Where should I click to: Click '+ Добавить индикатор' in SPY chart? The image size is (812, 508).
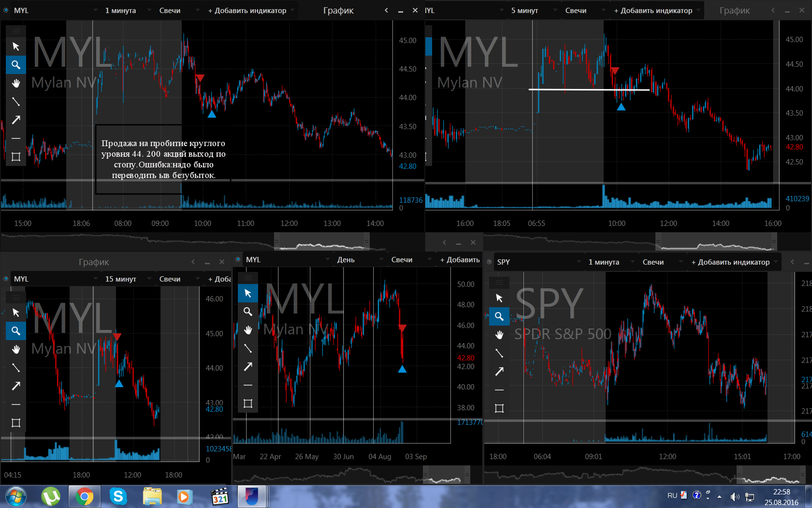[734, 262]
